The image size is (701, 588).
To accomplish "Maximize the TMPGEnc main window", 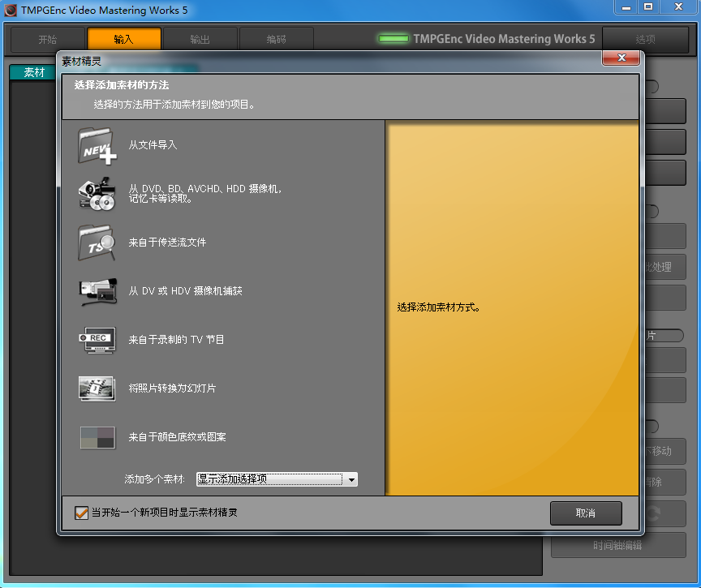I will [x=648, y=7].
